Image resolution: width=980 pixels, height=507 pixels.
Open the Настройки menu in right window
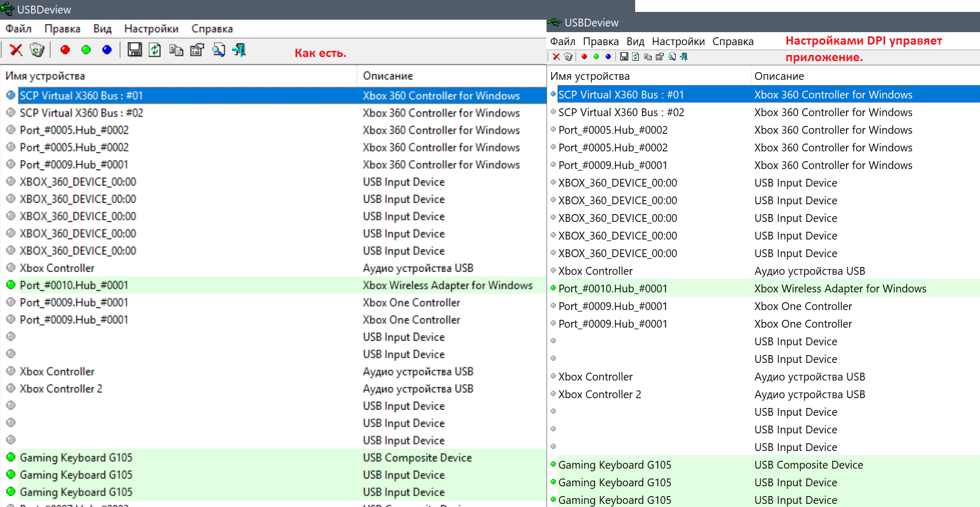(x=678, y=41)
